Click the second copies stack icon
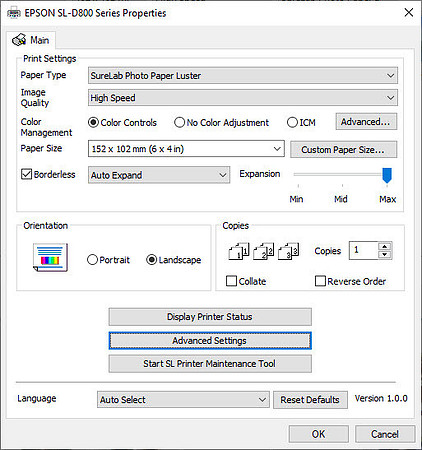 point(264,251)
